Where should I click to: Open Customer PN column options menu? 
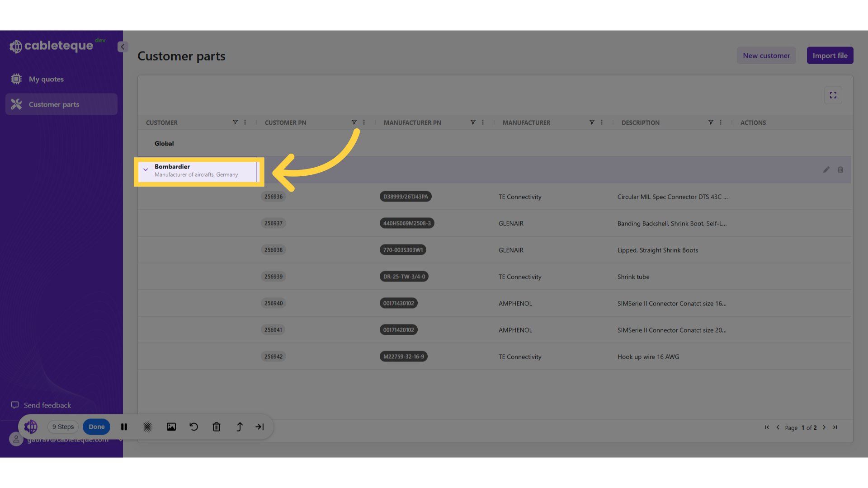coord(364,122)
